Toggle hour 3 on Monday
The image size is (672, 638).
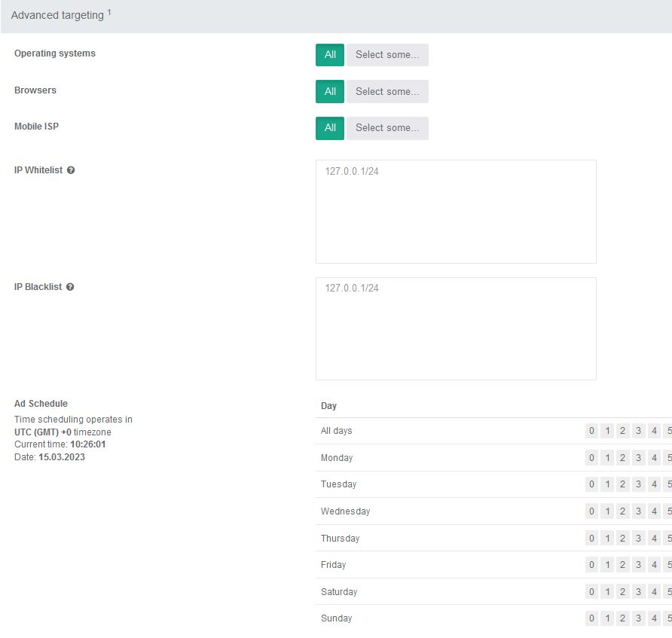[638, 458]
